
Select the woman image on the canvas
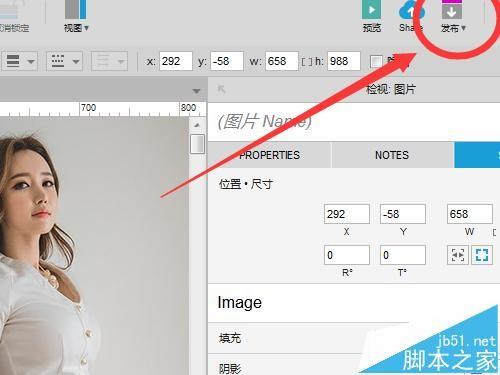point(94,246)
